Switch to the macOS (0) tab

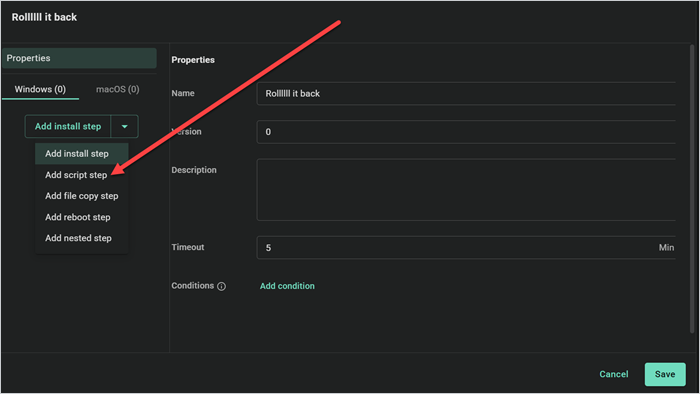[118, 89]
